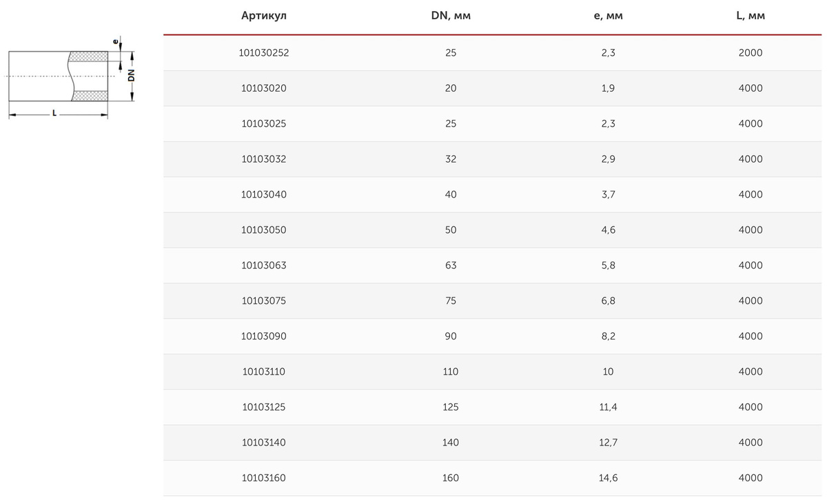Click wall thickness value 8,2
The image size is (827, 504).
[608, 336]
